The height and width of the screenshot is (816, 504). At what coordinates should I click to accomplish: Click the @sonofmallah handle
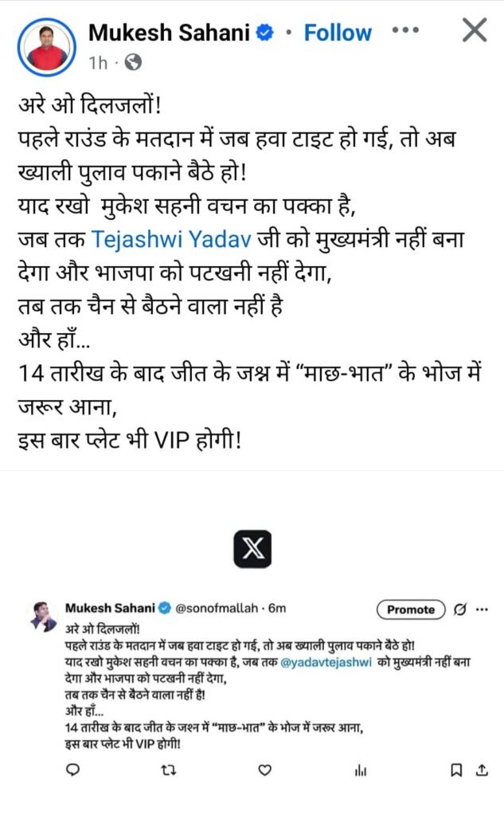(217, 608)
